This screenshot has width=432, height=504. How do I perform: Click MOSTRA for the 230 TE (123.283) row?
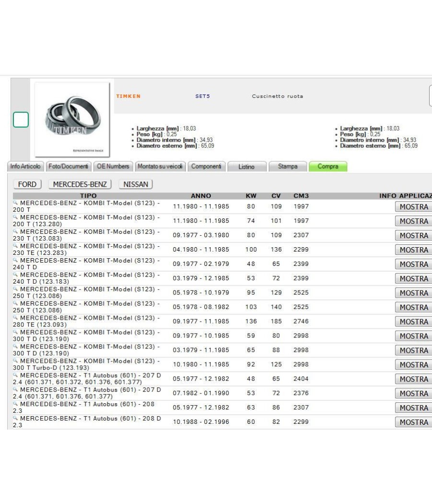pos(414,250)
